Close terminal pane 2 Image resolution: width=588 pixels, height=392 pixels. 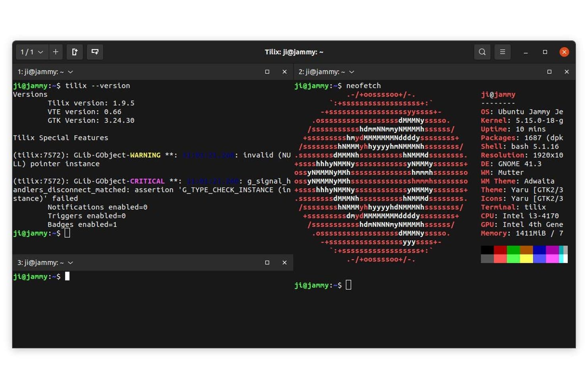tap(567, 72)
